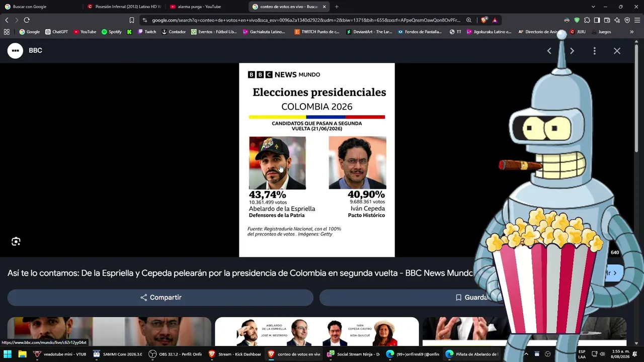This screenshot has width=644, height=362.
Task: Switch to the Posesión Infernal (2013) tab
Action: 124,7
